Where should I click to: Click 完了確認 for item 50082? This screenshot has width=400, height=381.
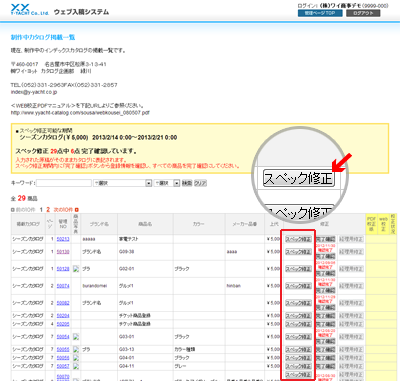(325, 307)
